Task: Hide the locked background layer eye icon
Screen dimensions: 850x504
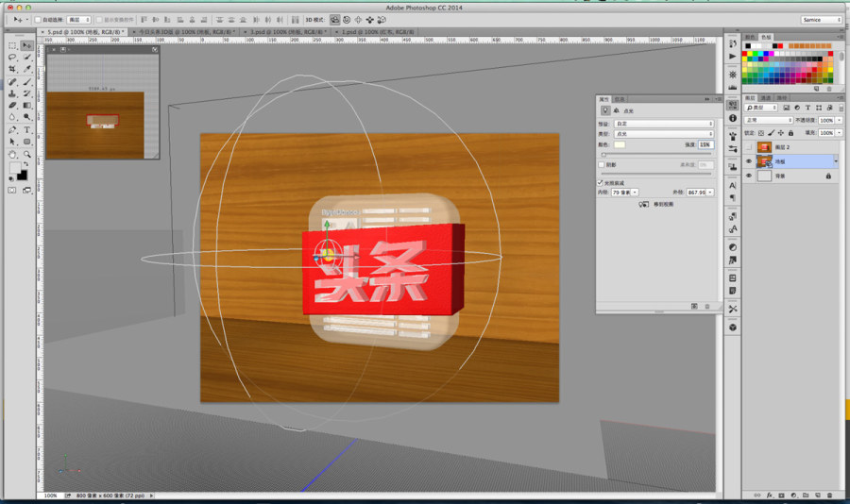Action: [x=749, y=176]
